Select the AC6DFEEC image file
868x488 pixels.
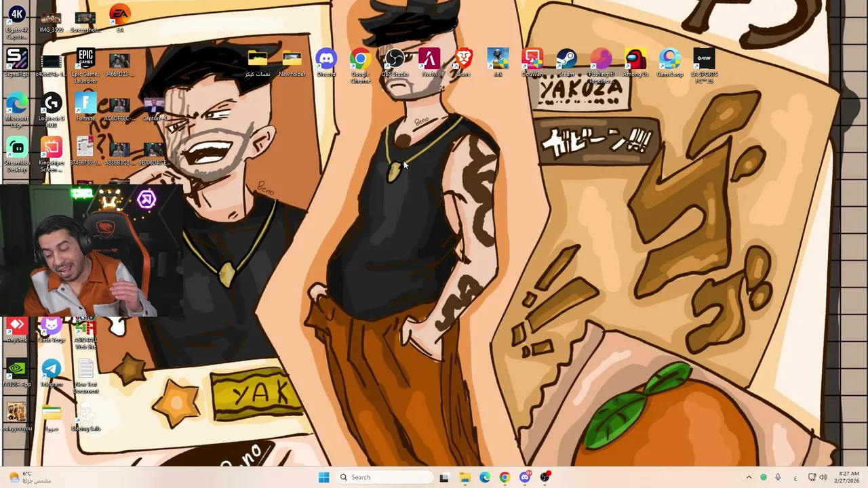coord(119,108)
